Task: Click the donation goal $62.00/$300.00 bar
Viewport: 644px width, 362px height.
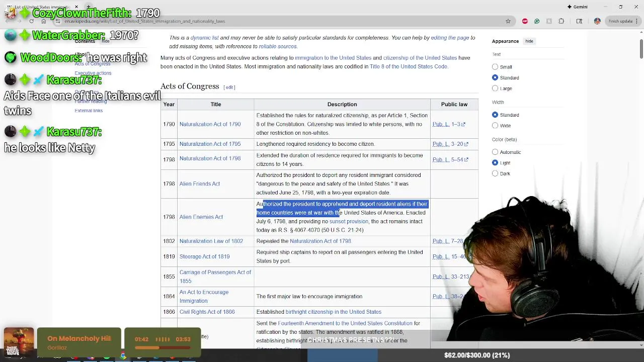Action: 477,355
